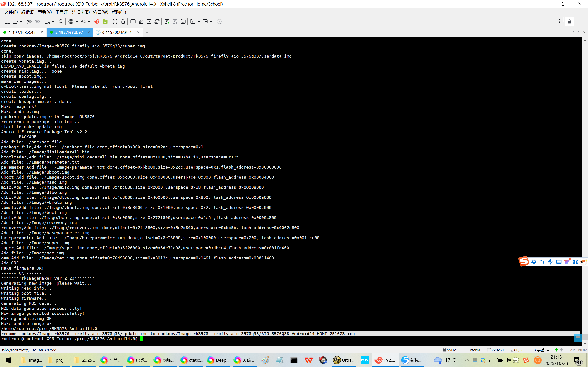Toggle the NUM indicator in status bar

(x=582, y=350)
